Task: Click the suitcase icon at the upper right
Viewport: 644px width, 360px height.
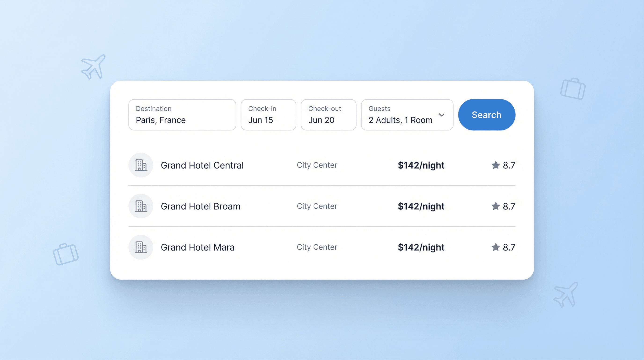Action: (x=573, y=89)
